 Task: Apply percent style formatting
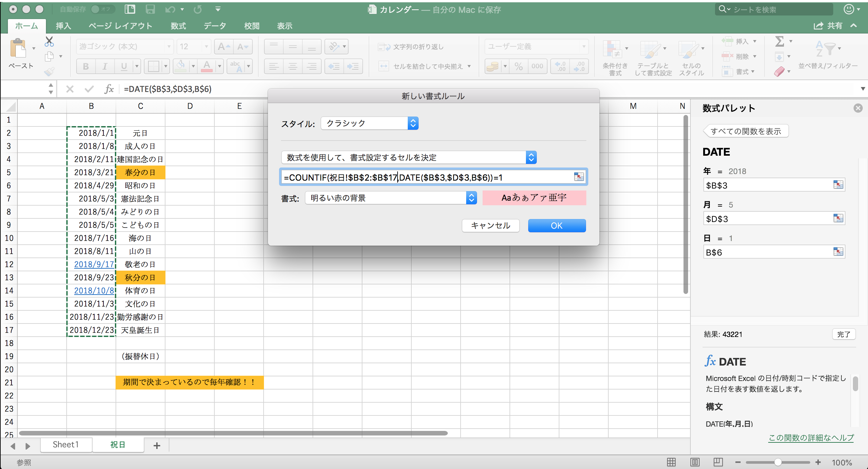pos(518,66)
